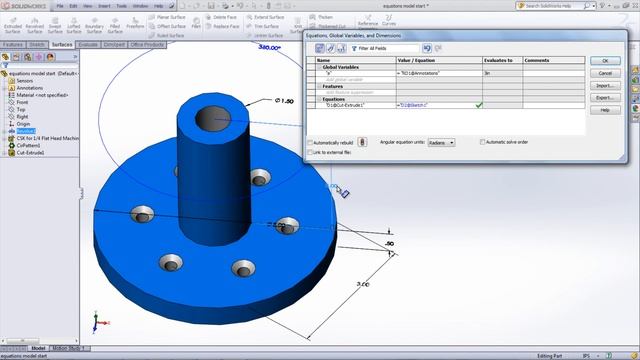Switch to Equation View in dialog
The height and width of the screenshot is (360, 640).
320,49
